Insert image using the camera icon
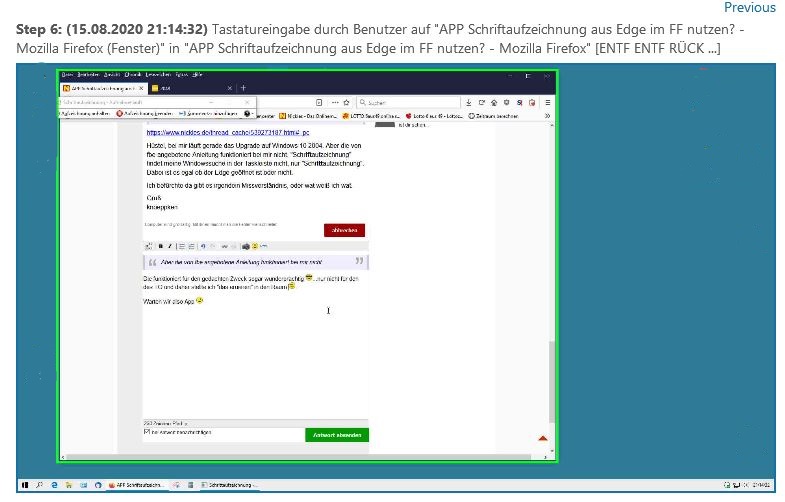Viewport: 785px width, 502px height. 245,246
